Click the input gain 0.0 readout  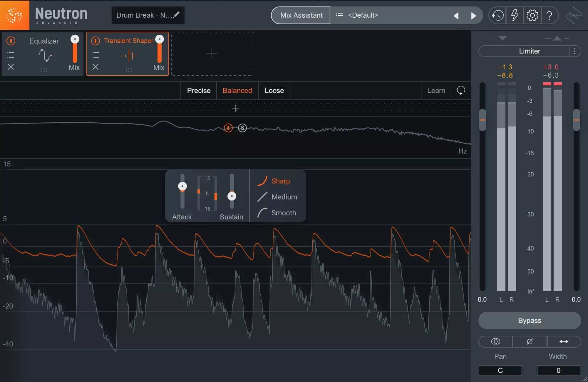click(482, 300)
